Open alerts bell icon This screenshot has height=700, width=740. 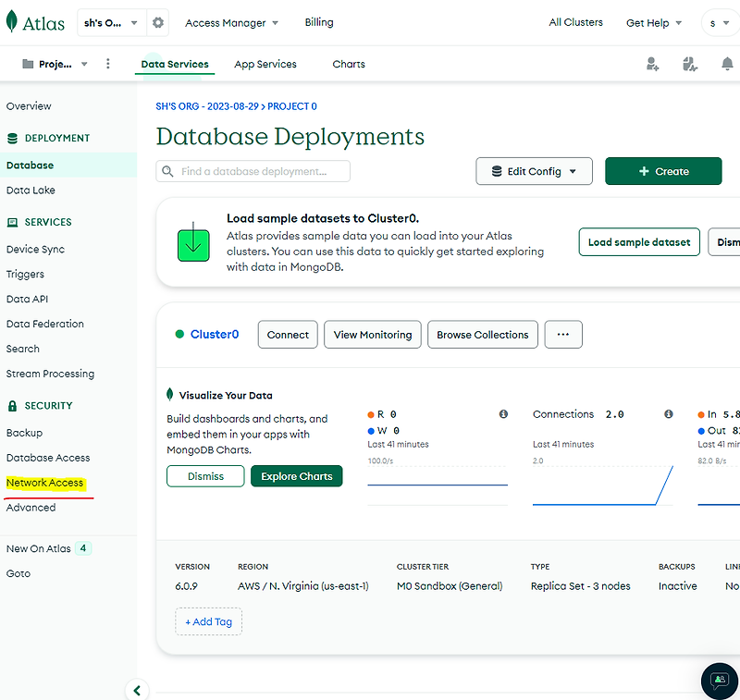(x=727, y=64)
